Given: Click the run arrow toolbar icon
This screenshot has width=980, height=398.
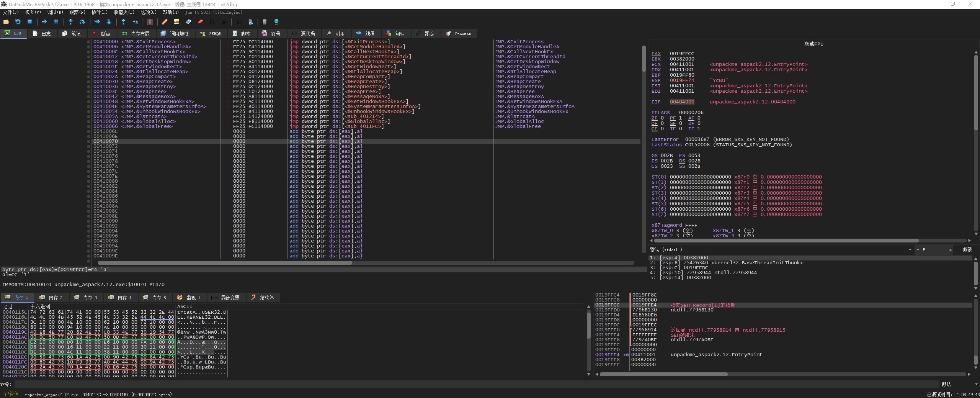Looking at the screenshot, I should 44,22.
